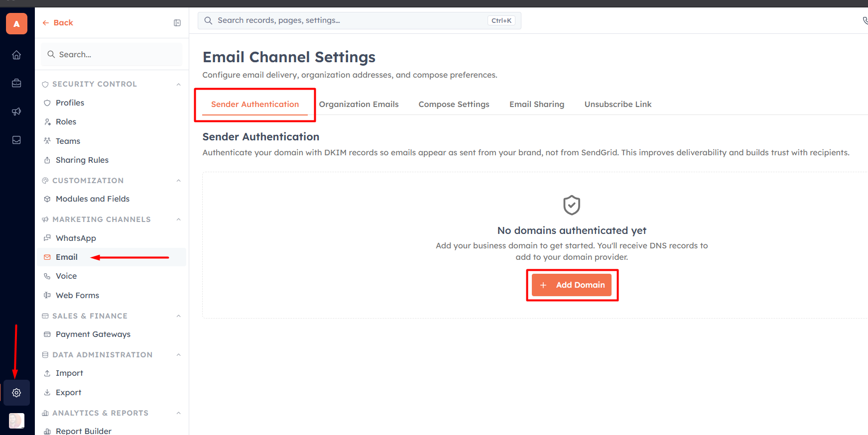Viewport: 868px width, 435px height.
Task: Collapse the sidebar panel icon
Action: pos(177,23)
